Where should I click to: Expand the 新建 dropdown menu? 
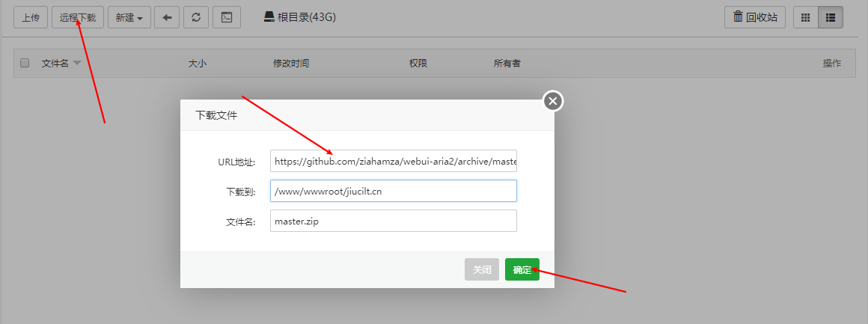tap(129, 17)
